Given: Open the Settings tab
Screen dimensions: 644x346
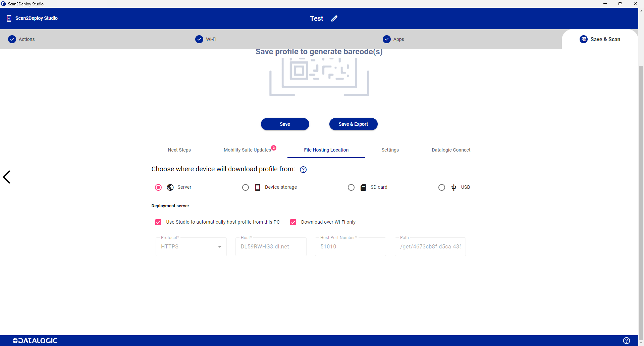Looking at the screenshot, I should coord(390,150).
